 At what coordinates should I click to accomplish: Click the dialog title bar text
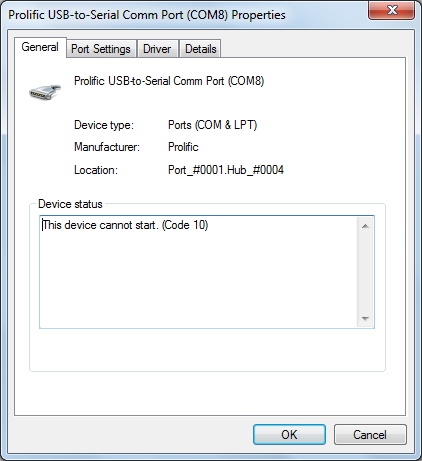click(x=147, y=15)
